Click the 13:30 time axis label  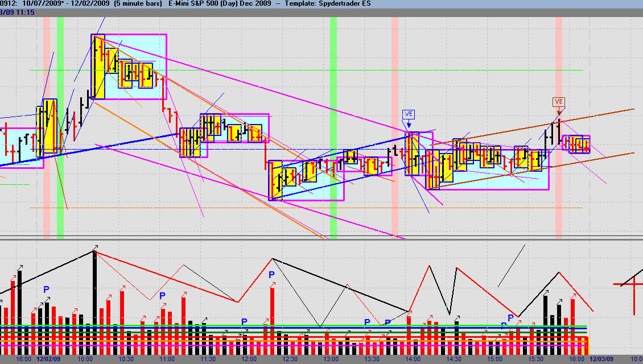372,359
